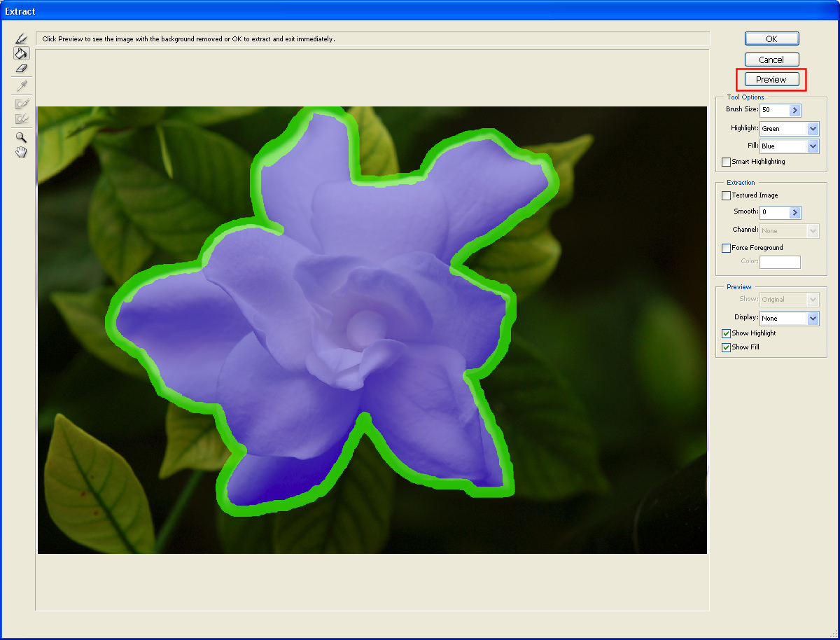Activate the Zoom tool

pos(21,137)
